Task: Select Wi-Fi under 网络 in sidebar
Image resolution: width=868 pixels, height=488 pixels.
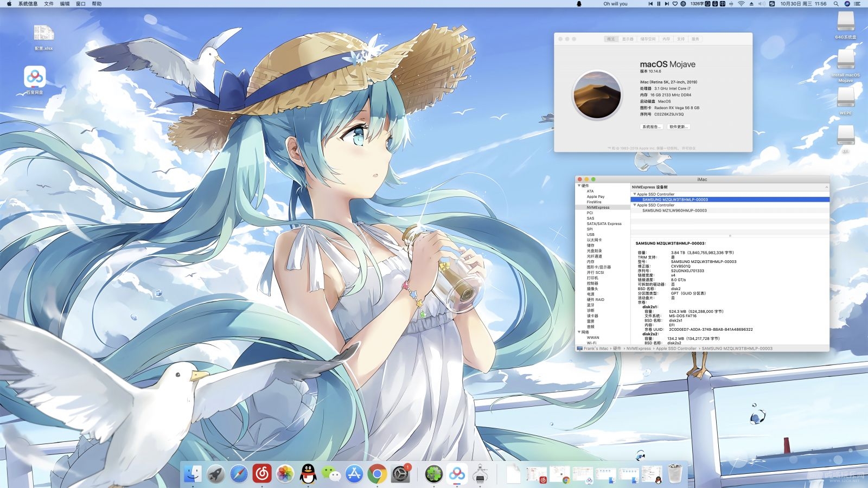Action: point(591,343)
